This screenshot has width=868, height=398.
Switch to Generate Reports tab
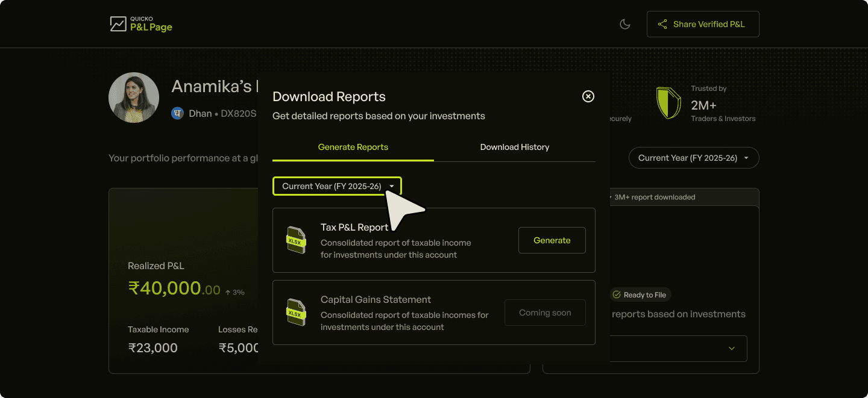click(x=353, y=147)
